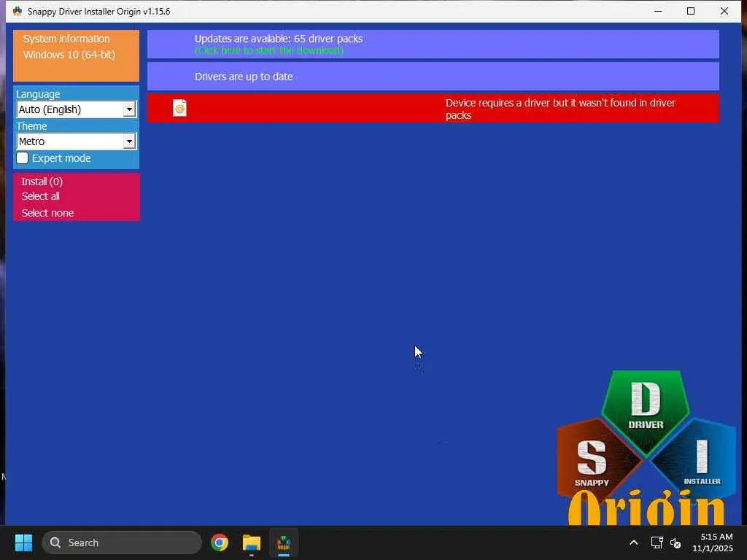The height and width of the screenshot is (560, 747).
Task: Click the Snappy Driver Installer title bar icon
Action: [18, 11]
